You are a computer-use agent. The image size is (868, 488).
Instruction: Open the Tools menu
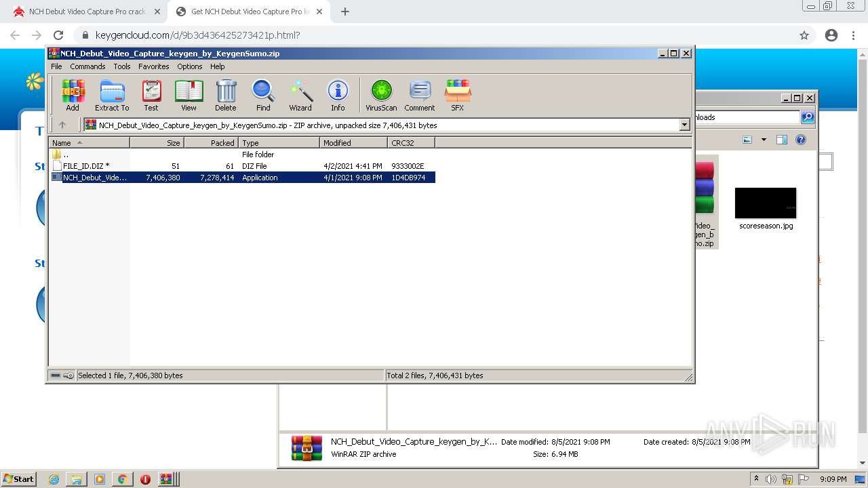coord(122,66)
